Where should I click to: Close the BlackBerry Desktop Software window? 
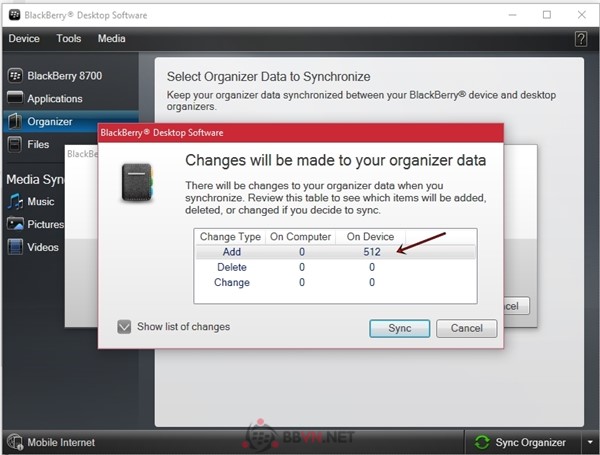pos(582,15)
